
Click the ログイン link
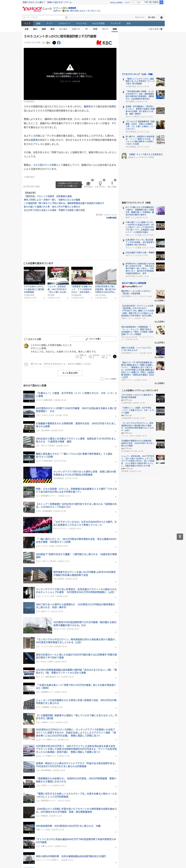coord(57,11)
